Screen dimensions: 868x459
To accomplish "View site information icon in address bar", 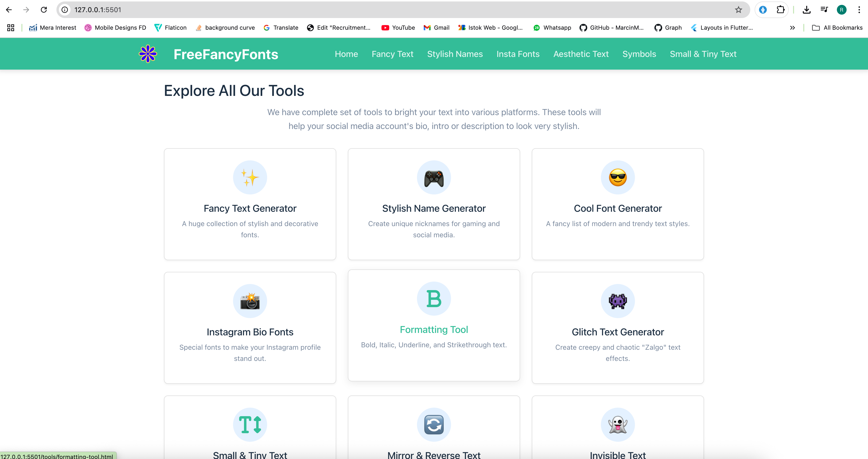I will click(x=65, y=10).
